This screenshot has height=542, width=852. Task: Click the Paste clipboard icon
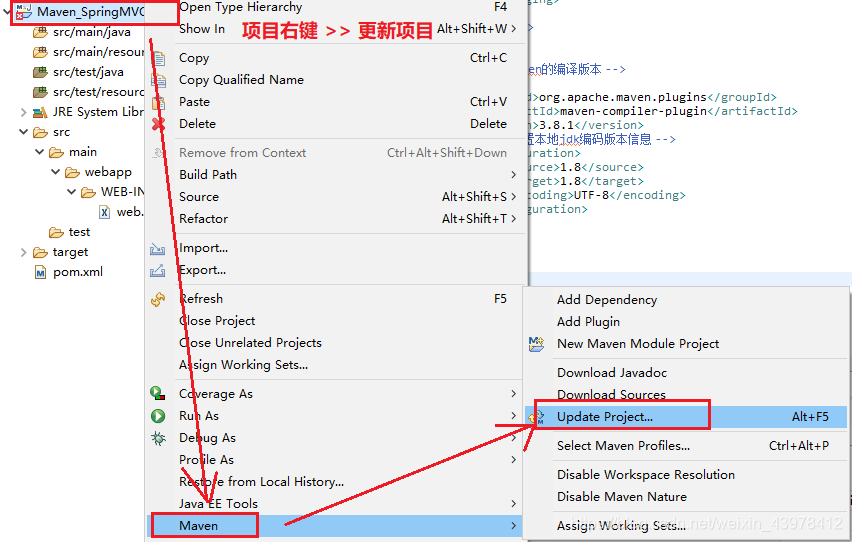159,102
